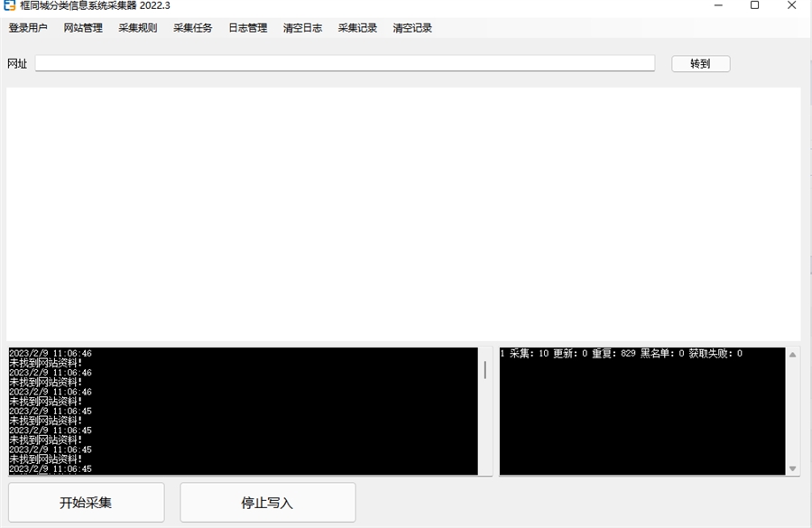
Task: Close the collector window
Action: 792,5
